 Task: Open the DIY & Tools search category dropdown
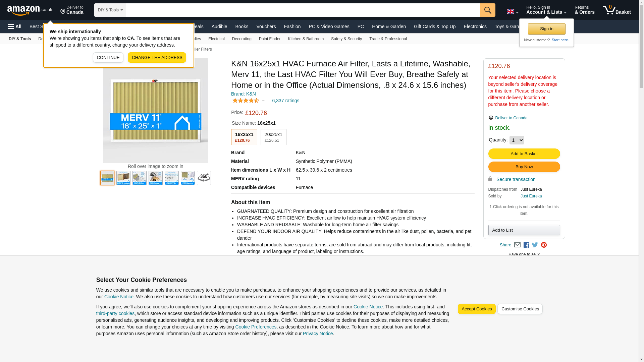click(x=110, y=10)
